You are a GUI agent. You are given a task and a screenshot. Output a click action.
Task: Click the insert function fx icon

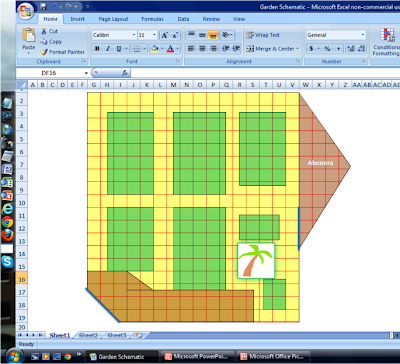(125, 73)
